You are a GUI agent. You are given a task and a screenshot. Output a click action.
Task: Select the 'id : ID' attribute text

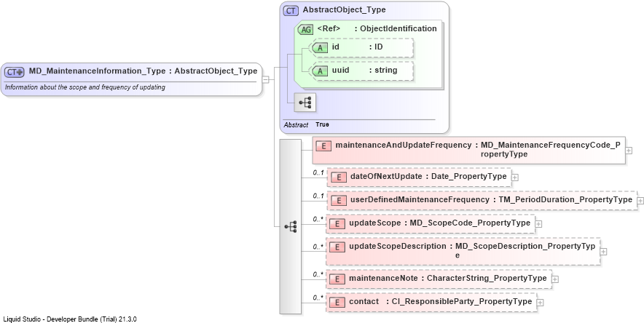coord(357,47)
